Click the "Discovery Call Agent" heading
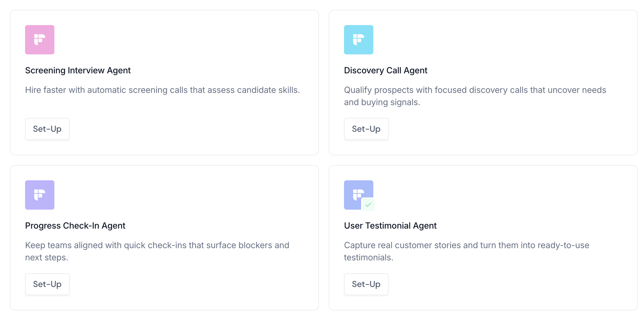Screen dimensions: 644x316 click(x=386, y=71)
